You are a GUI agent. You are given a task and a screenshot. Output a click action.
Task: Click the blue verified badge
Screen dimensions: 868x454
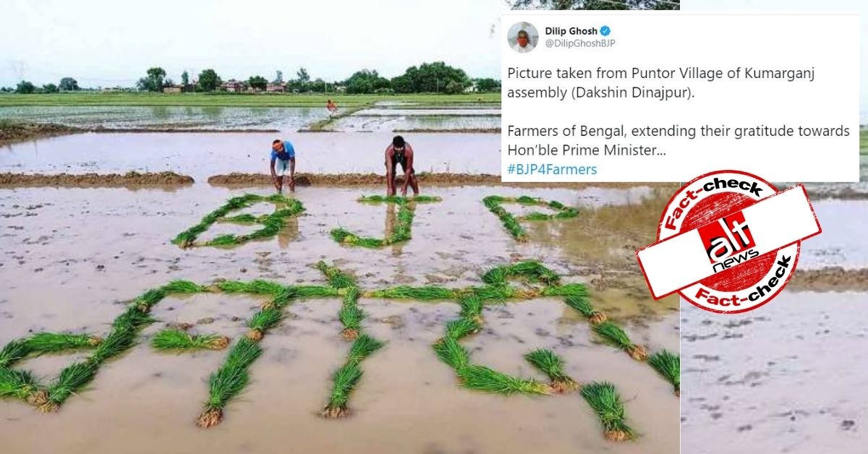605,31
